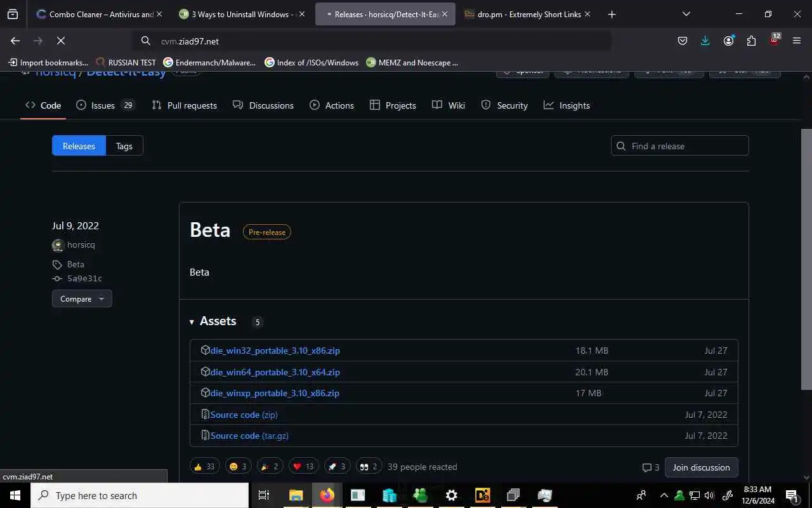Download Source code (zip)

pos(244,415)
